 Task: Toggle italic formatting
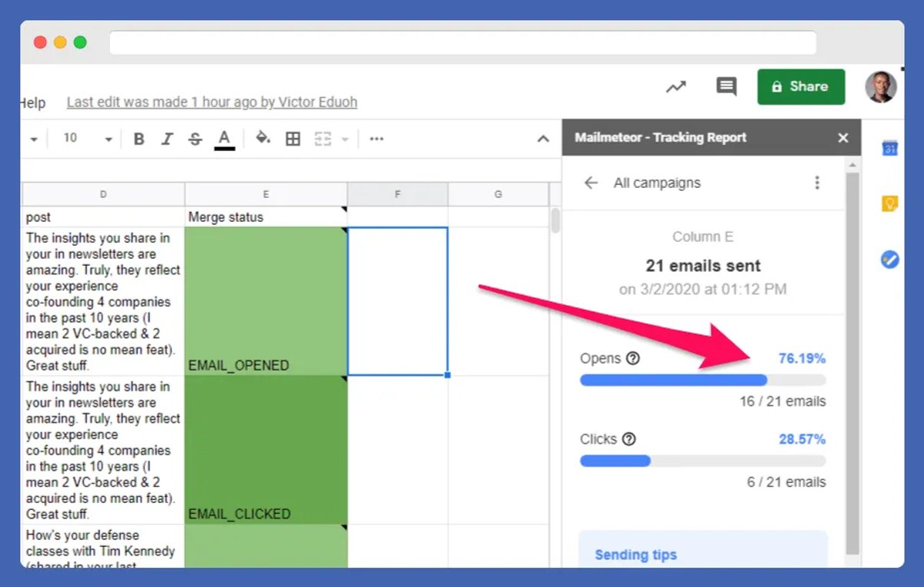click(x=167, y=139)
